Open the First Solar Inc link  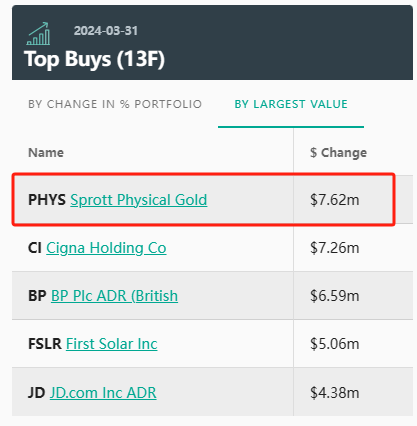click(112, 344)
